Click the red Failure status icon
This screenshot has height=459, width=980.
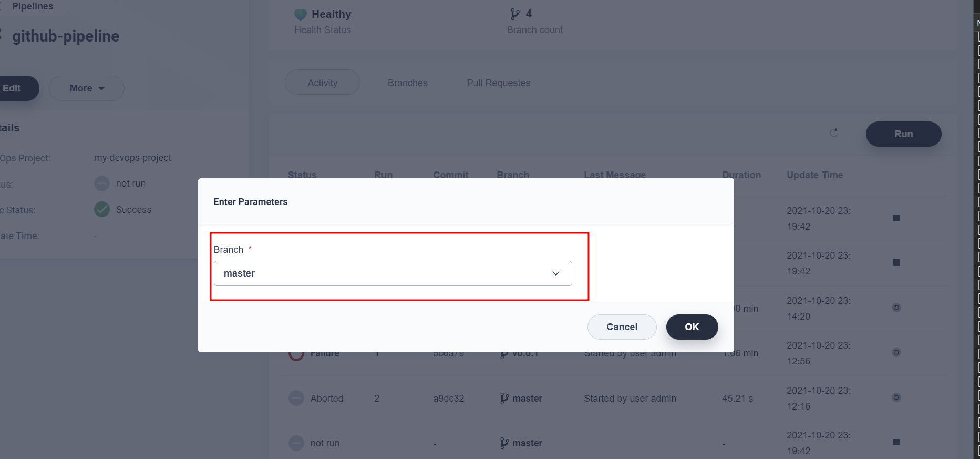click(296, 353)
